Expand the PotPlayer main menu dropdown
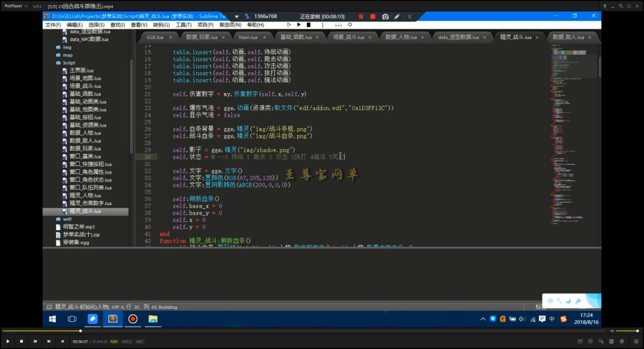The height and width of the screenshot is (349, 644). click(x=16, y=6)
